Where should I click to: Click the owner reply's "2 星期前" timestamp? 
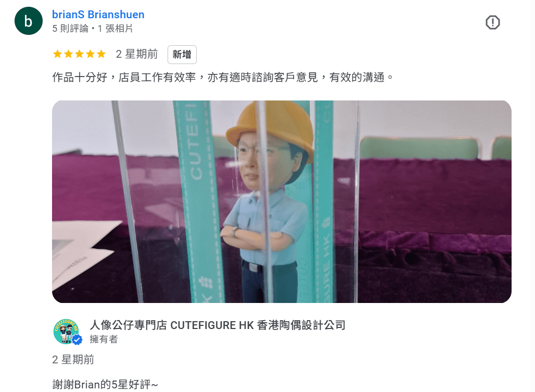73,360
